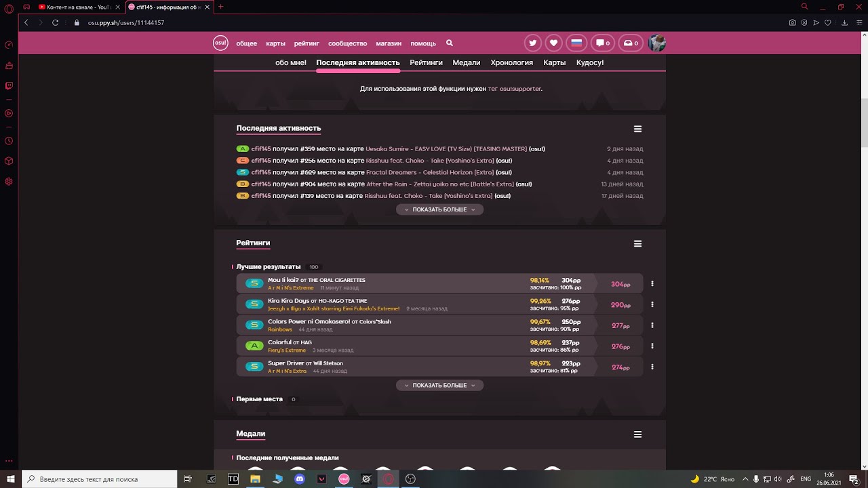Close the YouTube channel content tab
Image resolution: width=868 pixels, height=488 pixels.
tap(117, 7)
